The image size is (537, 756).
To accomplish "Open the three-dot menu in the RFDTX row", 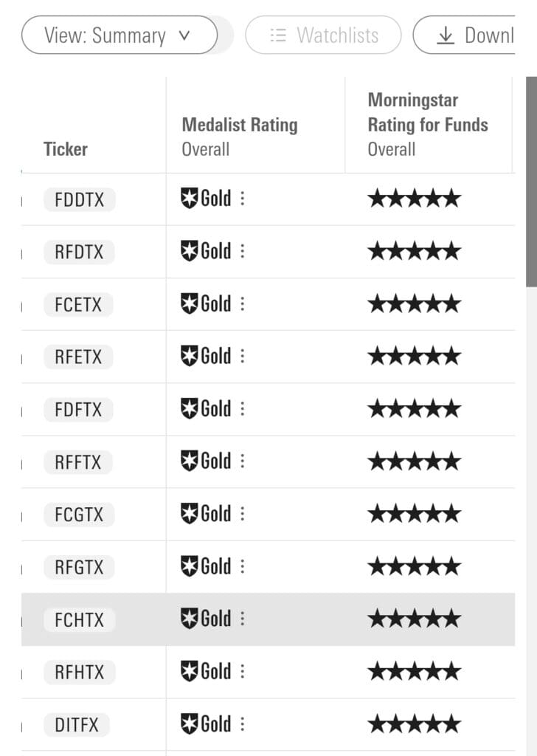I will 242,251.
